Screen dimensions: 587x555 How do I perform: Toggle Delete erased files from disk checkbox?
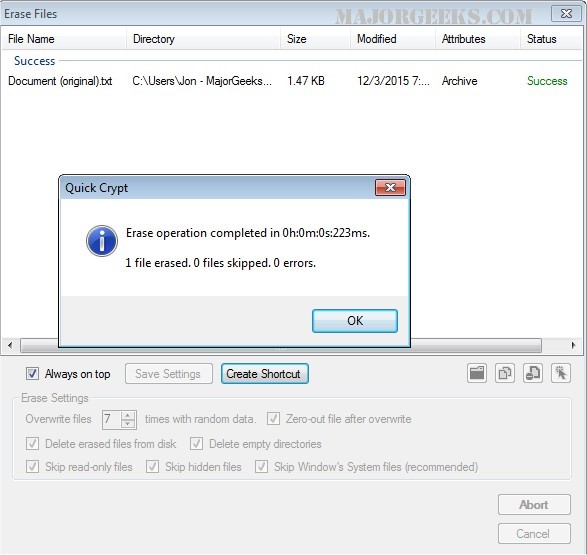point(32,444)
